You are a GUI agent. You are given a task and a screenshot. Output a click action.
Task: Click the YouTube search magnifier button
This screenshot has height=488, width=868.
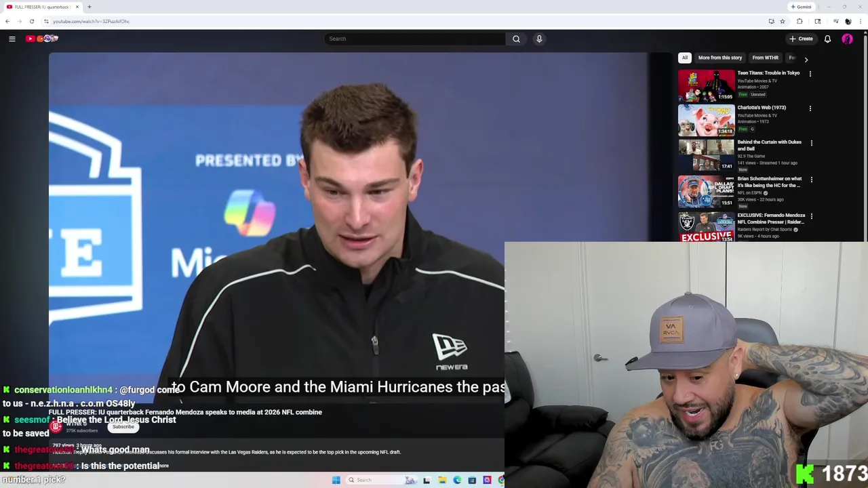(516, 39)
